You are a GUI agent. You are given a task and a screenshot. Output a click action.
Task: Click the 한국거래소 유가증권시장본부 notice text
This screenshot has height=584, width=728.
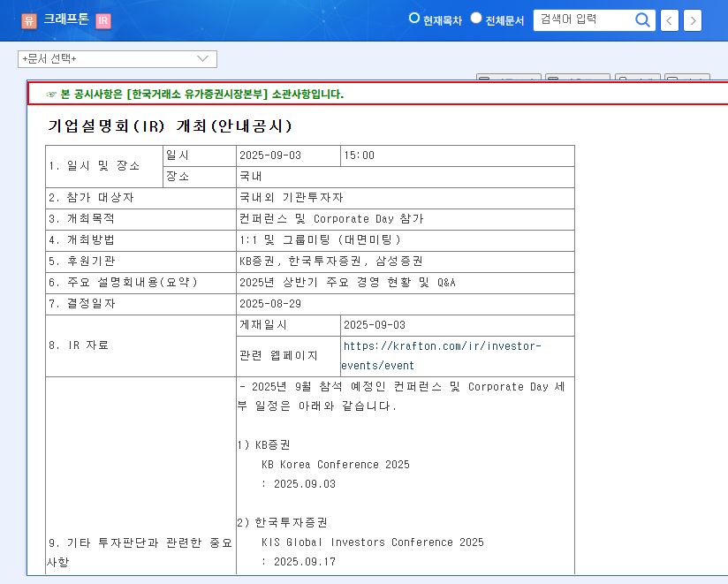[x=202, y=95]
